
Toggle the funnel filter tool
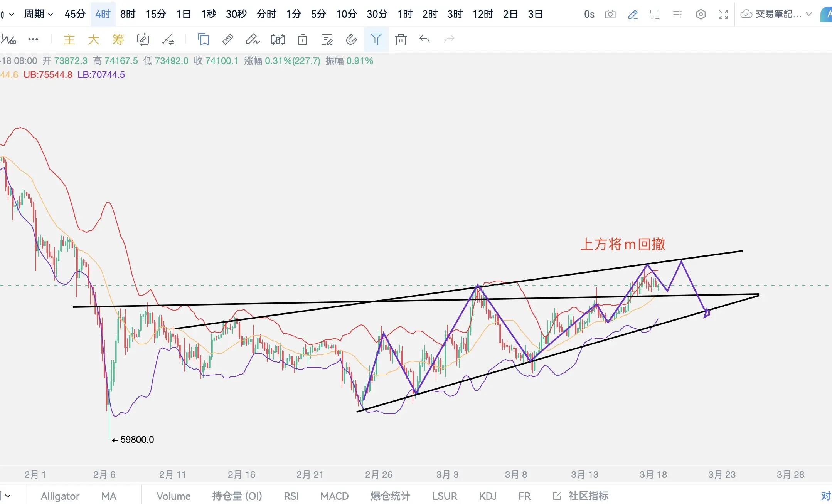[x=376, y=39]
